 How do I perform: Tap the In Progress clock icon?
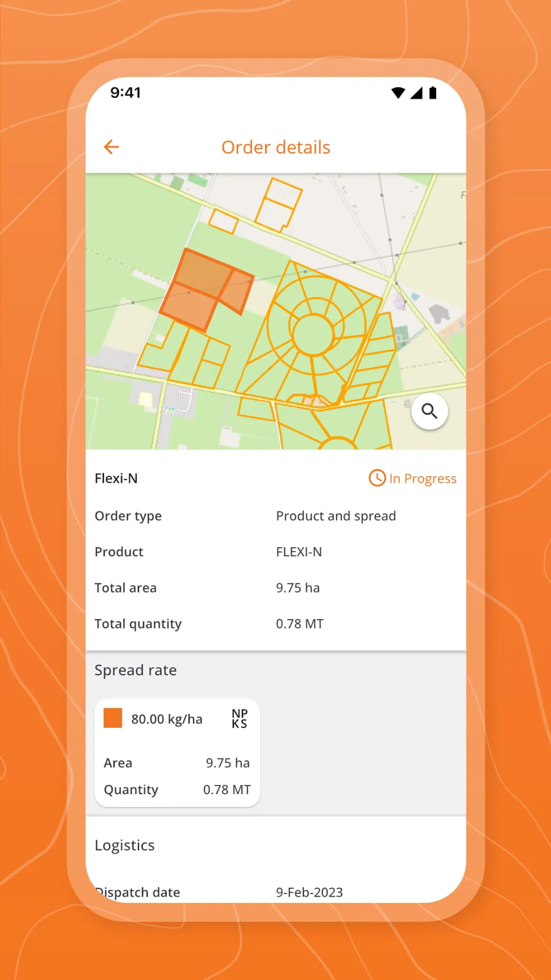(377, 478)
